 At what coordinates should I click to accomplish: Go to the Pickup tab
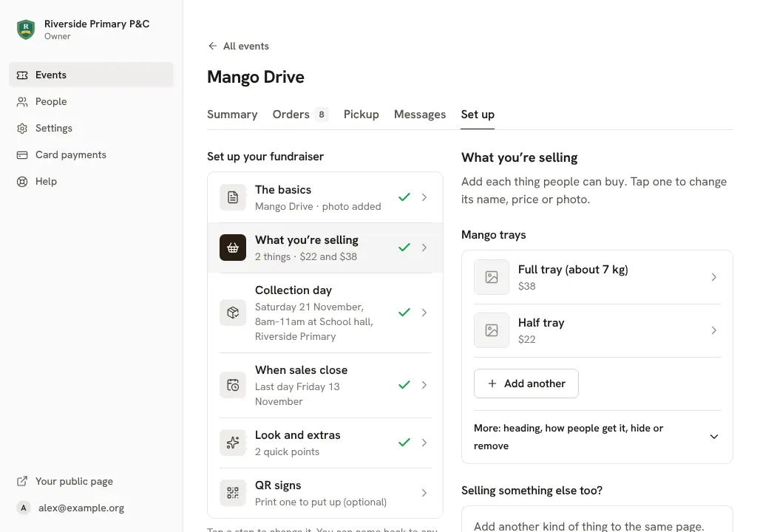pyautogui.click(x=361, y=115)
